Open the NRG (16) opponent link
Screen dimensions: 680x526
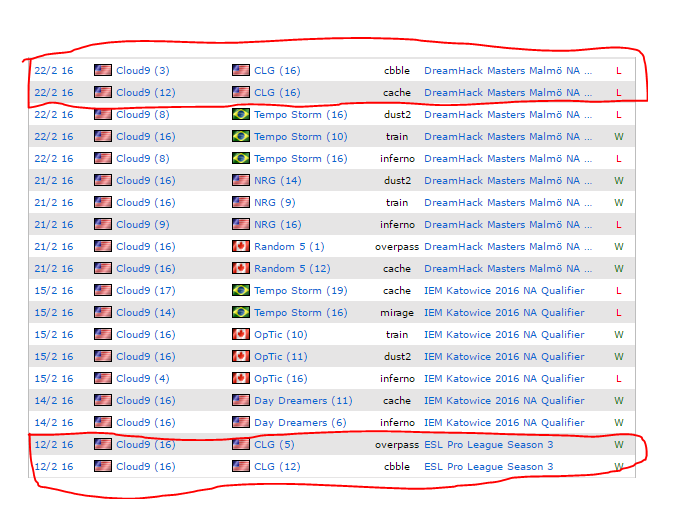(x=278, y=225)
